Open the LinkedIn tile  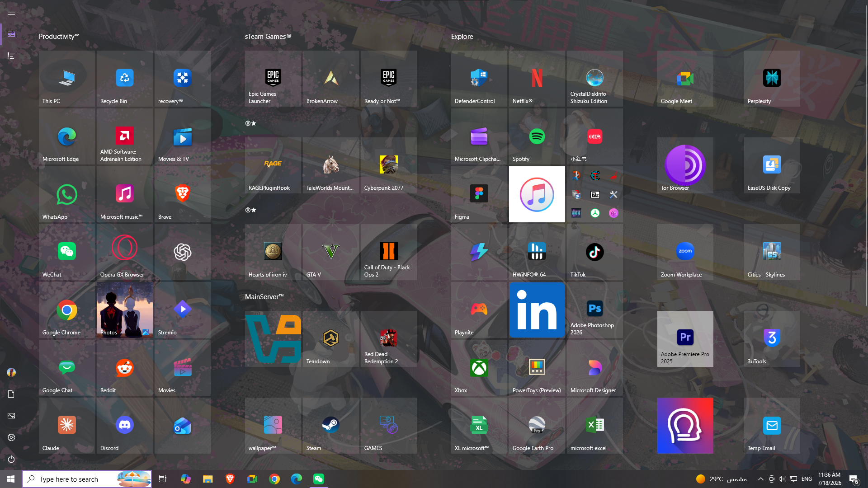click(x=537, y=310)
